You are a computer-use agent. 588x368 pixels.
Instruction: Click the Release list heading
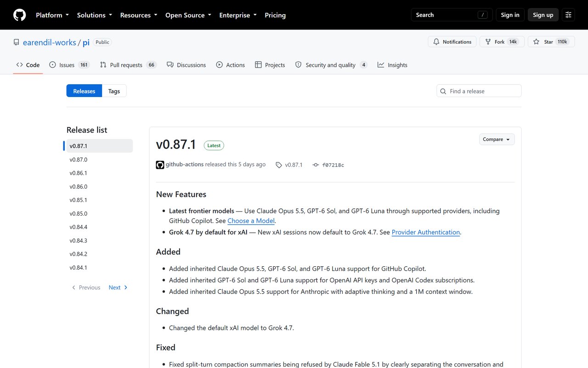pos(87,130)
